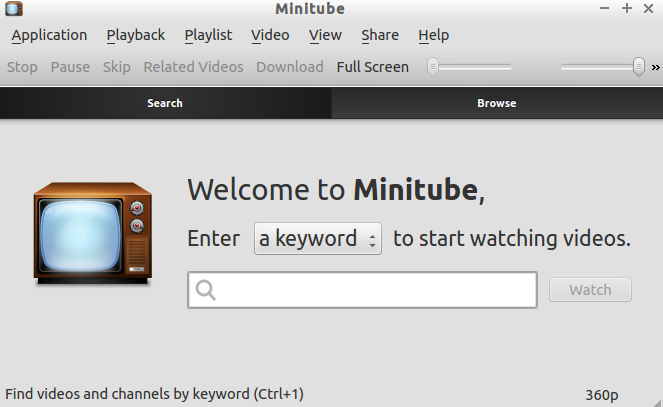Screen dimensions: 663x407
Task: Click the 360p quality indicator
Action: 601,395
